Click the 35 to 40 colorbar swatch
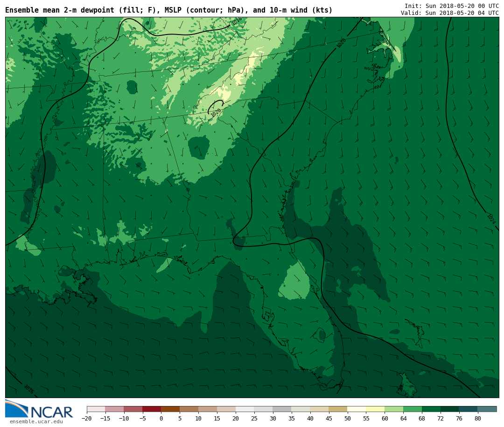This screenshot has width=504, height=427. pos(301,409)
